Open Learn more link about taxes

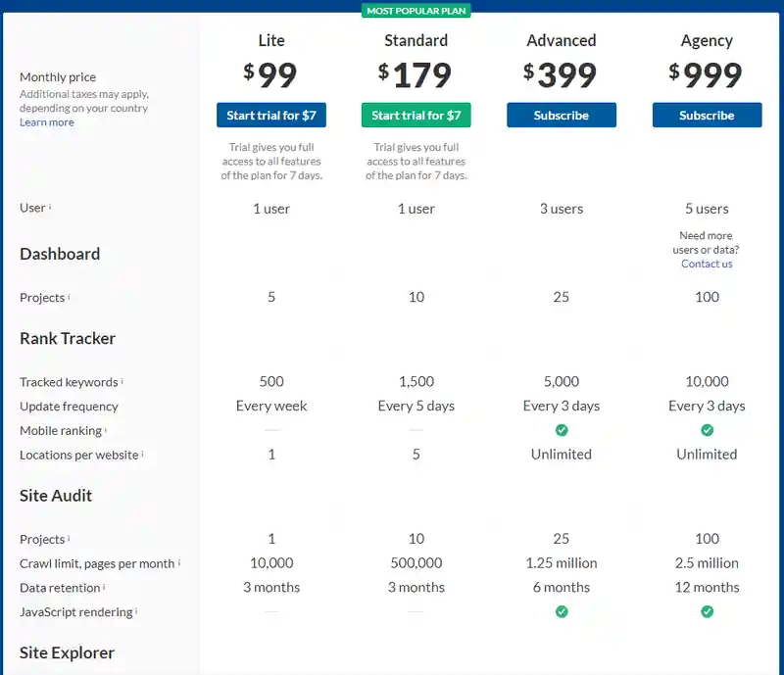pyautogui.click(x=46, y=122)
